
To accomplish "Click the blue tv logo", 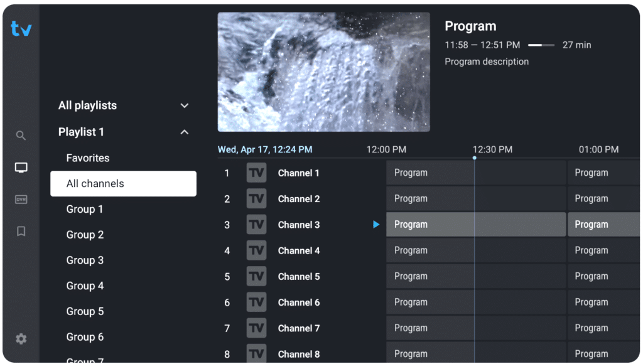I will point(21,28).
